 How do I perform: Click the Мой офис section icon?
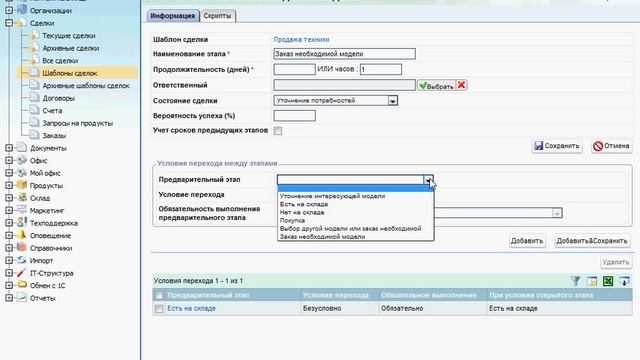[x=22, y=173]
